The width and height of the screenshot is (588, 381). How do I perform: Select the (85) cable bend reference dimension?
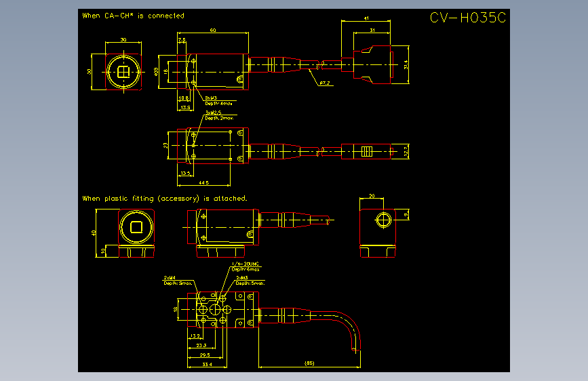click(x=309, y=363)
